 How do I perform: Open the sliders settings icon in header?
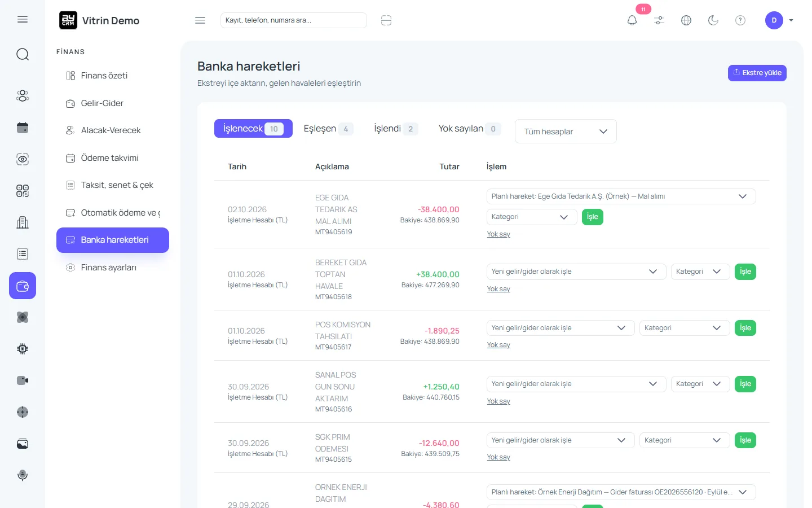point(659,20)
